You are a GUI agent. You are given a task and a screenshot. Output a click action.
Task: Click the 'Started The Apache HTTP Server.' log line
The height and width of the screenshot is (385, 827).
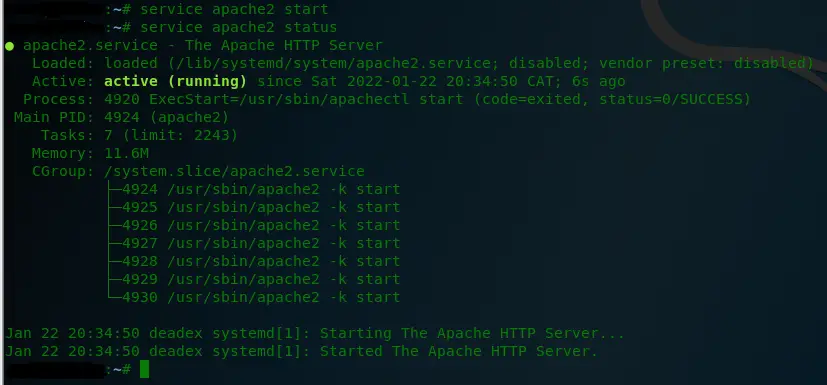[301, 351]
